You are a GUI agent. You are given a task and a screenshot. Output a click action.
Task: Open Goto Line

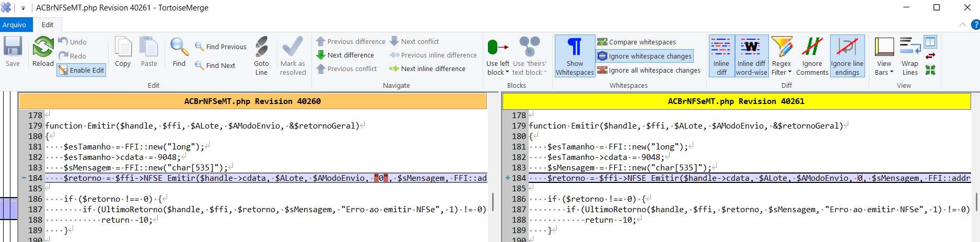click(261, 56)
